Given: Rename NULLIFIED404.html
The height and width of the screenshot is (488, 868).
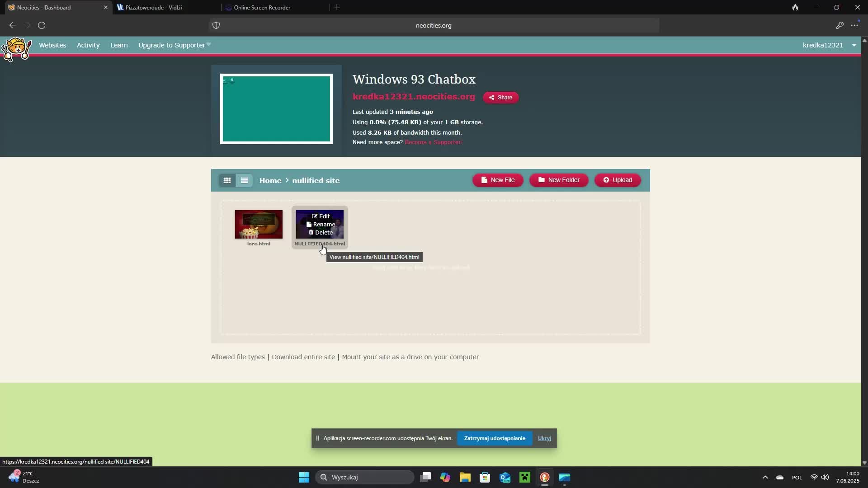Looking at the screenshot, I should (321, 224).
